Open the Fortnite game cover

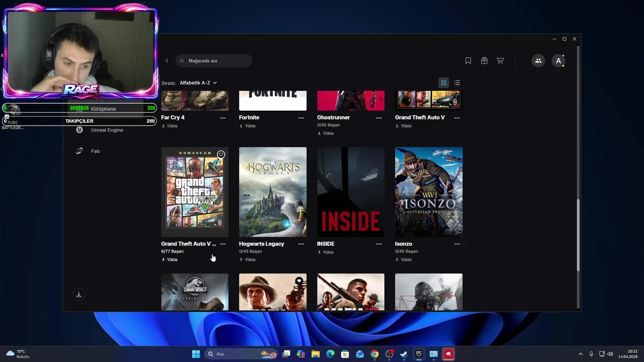pos(273,101)
